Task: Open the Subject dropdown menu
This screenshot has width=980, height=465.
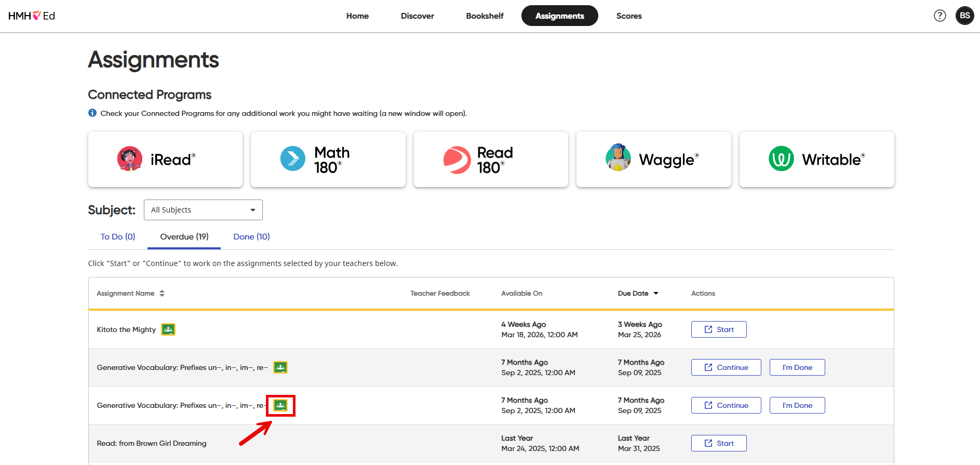Action: 203,210
